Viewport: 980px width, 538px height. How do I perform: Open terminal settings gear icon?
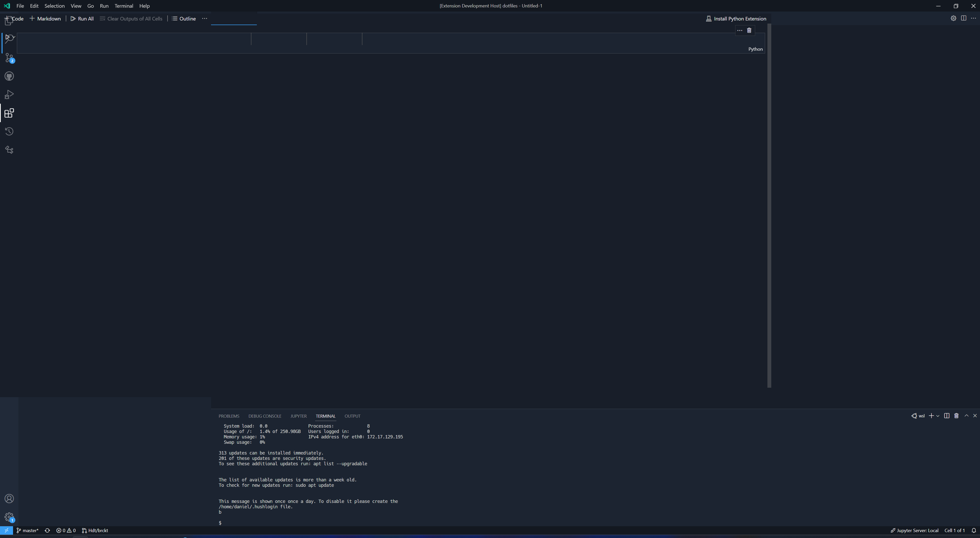[954, 18]
